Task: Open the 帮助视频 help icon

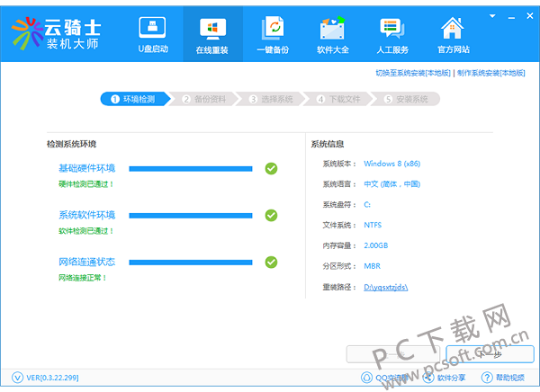Action: (487, 378)
